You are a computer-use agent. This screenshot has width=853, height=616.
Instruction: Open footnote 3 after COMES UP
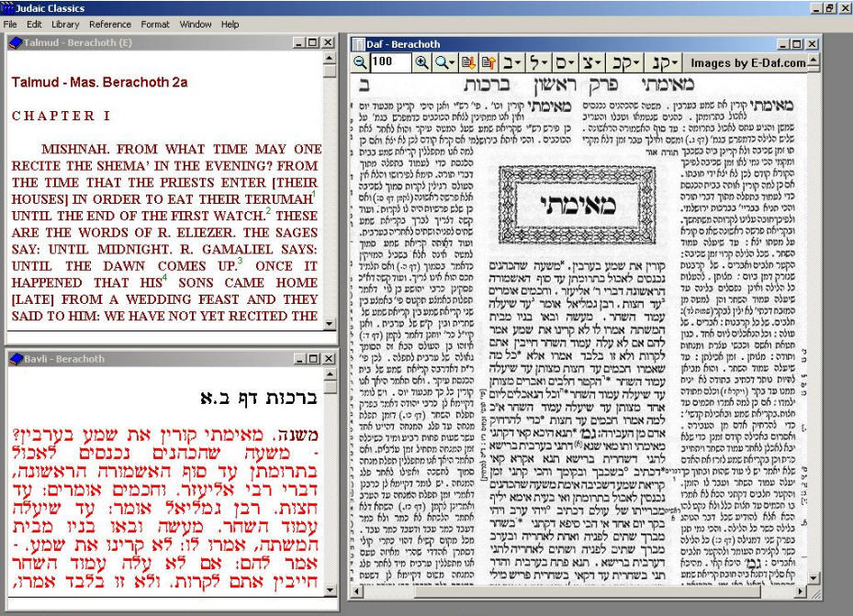(240, 261)
